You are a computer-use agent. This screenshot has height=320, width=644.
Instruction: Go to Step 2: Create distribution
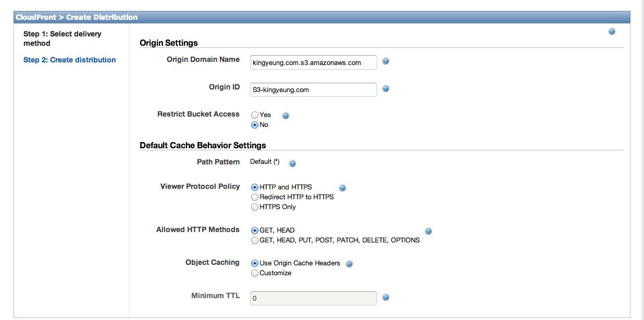coord(70,60)
